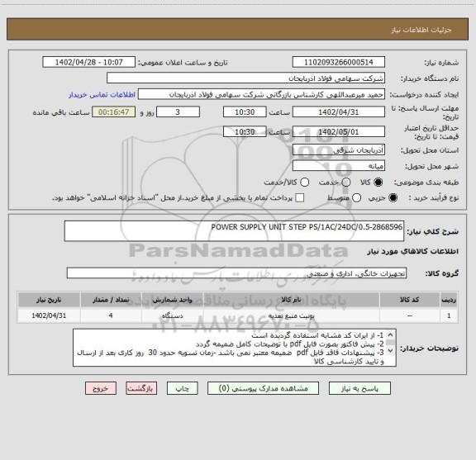
Task: Click the province field آذربایجان شرقی
Action: [x=339, y=150]
